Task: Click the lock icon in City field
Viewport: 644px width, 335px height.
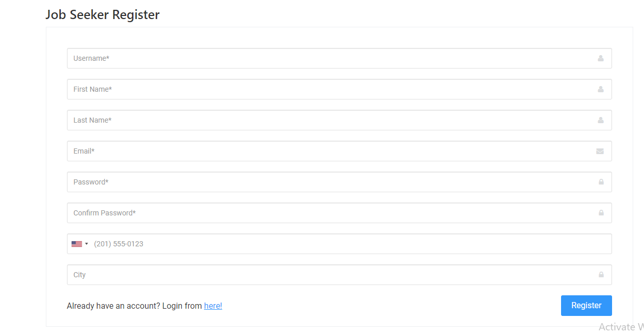Action: click(600, 275)
